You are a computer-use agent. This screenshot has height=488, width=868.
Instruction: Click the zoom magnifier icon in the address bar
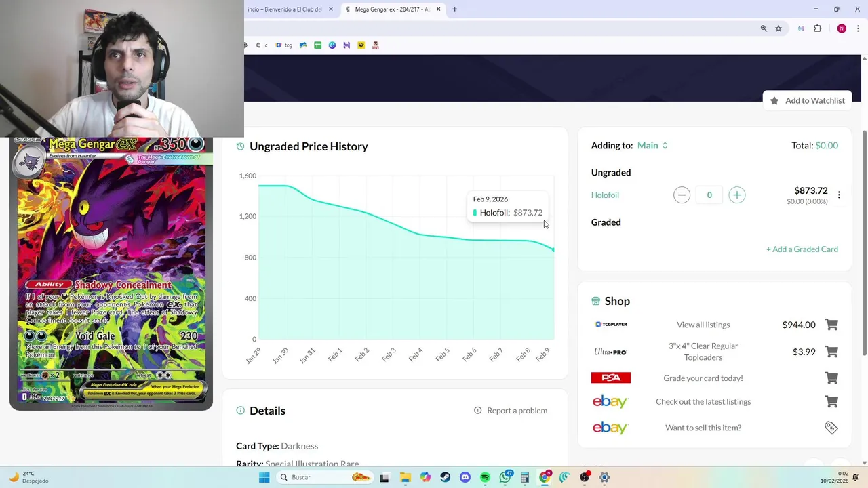[x=764, y=28]
